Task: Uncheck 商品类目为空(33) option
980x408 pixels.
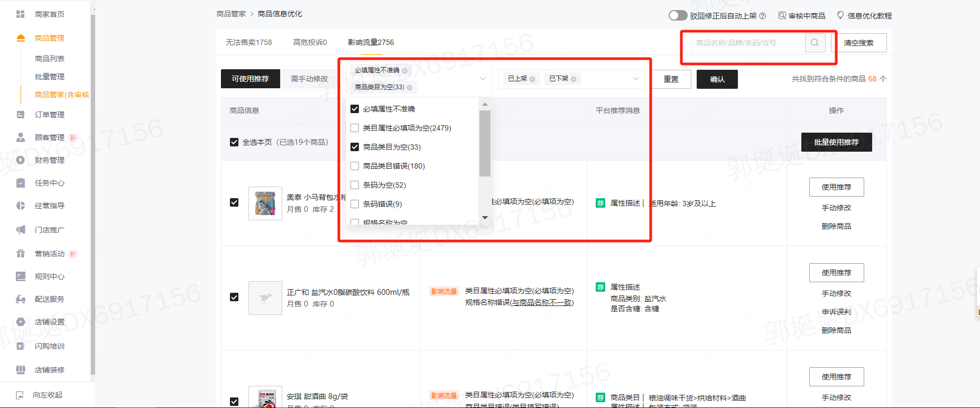Action: tap(355, 147)
